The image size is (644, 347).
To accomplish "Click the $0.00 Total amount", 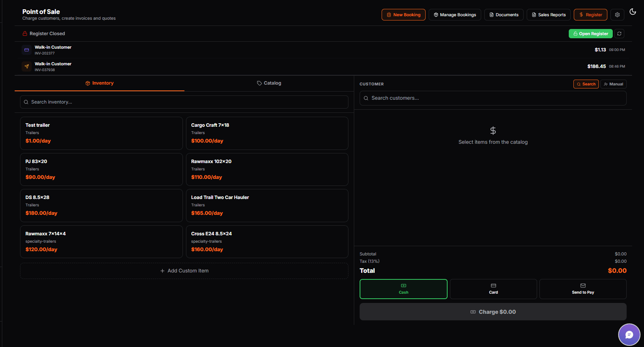I will (x=617, y=271).
